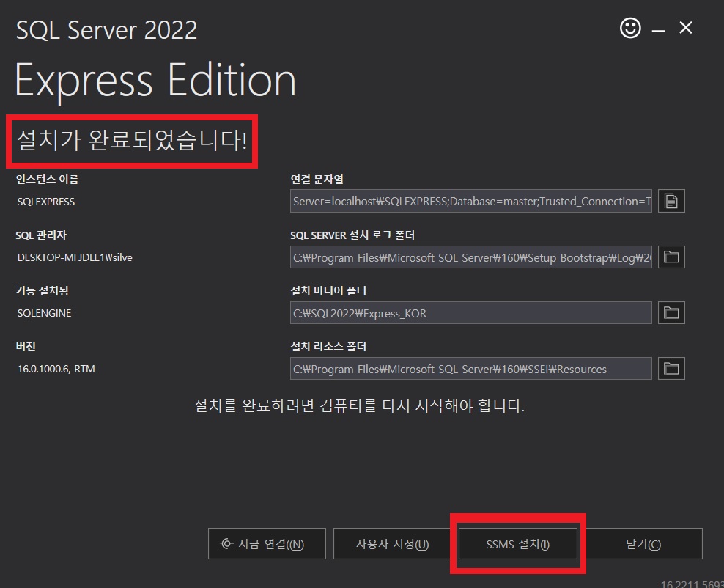Click the plug icon inside 지금 연결 button
The width and height of the screenshot is (724, 588).
click(227, 543)
